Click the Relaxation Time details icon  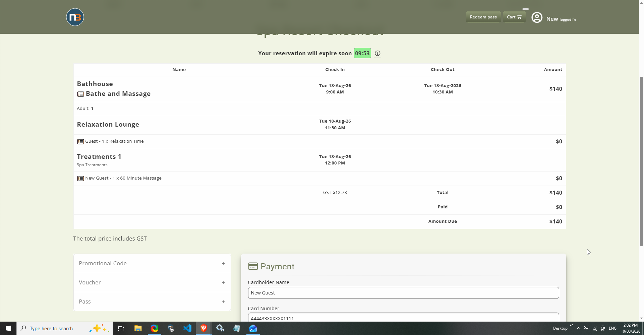click(80, 142)
